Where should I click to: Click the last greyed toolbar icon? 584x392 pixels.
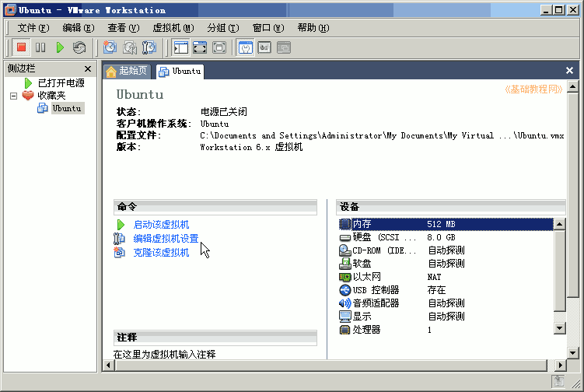[284, 47]
